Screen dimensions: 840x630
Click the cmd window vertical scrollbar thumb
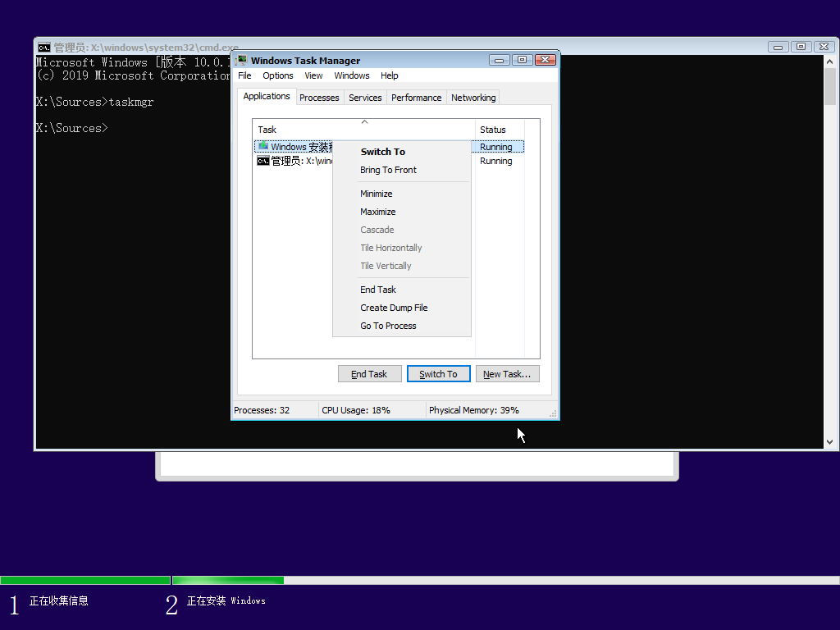[x=829, y=87]
